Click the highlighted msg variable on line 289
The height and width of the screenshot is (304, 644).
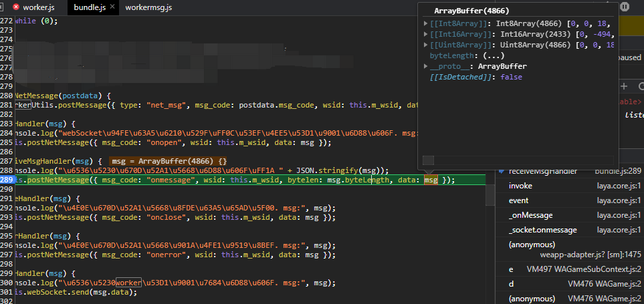point(431,180)
